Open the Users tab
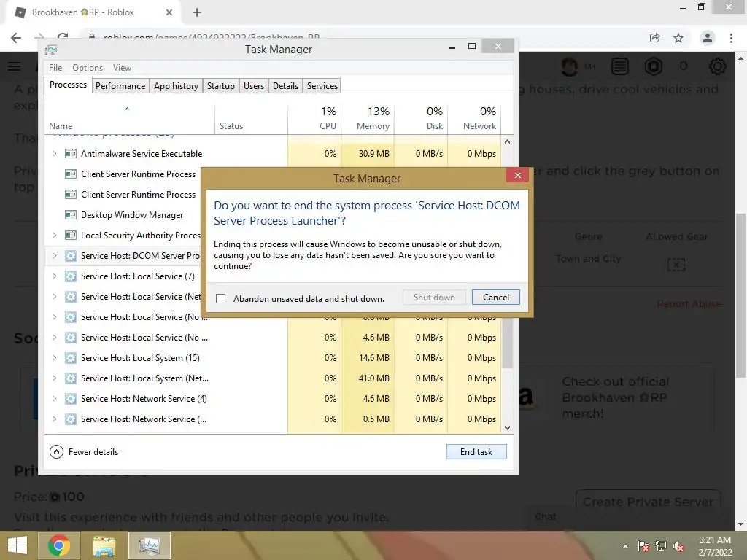This screenshot has width=747, height=560. coord(253,86)
